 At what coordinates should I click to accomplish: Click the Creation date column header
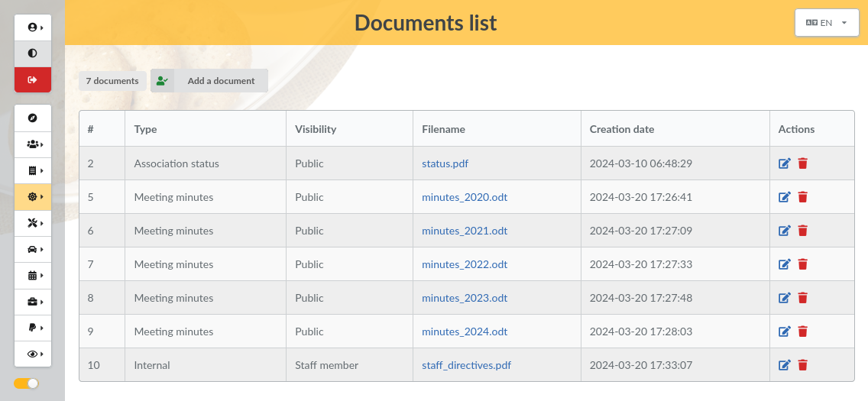(x=622, y=129)
